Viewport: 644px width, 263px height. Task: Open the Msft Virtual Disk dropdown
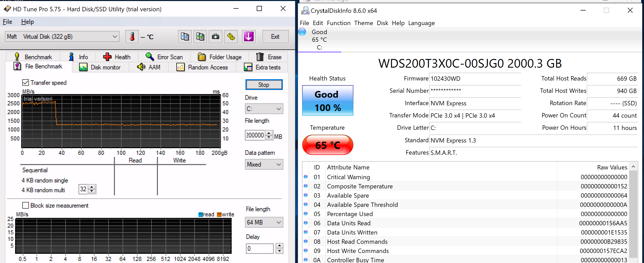coord(62,37)
